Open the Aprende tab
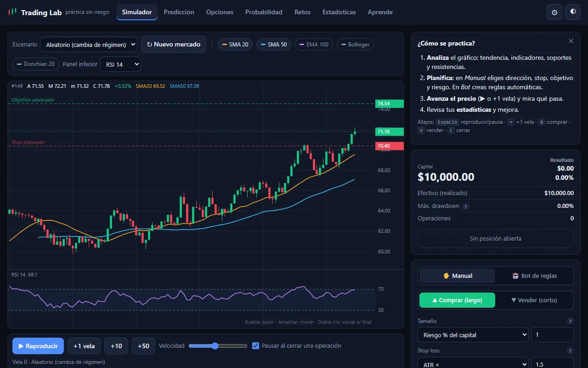Image resolution: width=588 pixels, height=368 pixels. click(380, 12)
